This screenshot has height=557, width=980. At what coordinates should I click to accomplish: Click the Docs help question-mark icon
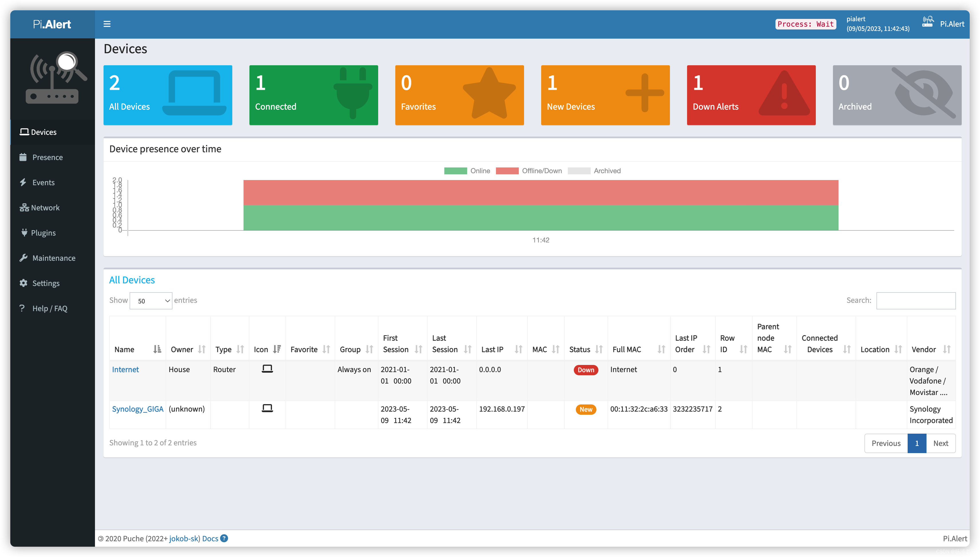[x=224, y=538]
